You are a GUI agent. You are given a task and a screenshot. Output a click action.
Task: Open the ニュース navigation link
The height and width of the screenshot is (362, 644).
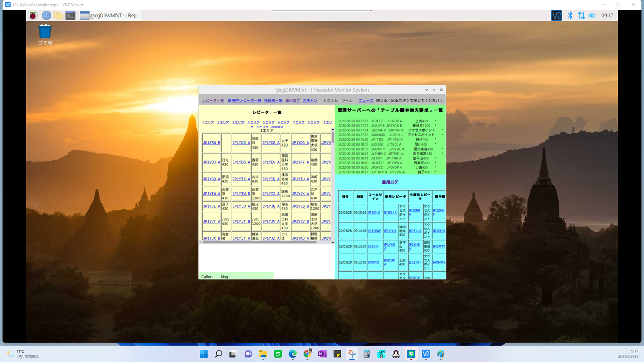[x=366, y=101]
